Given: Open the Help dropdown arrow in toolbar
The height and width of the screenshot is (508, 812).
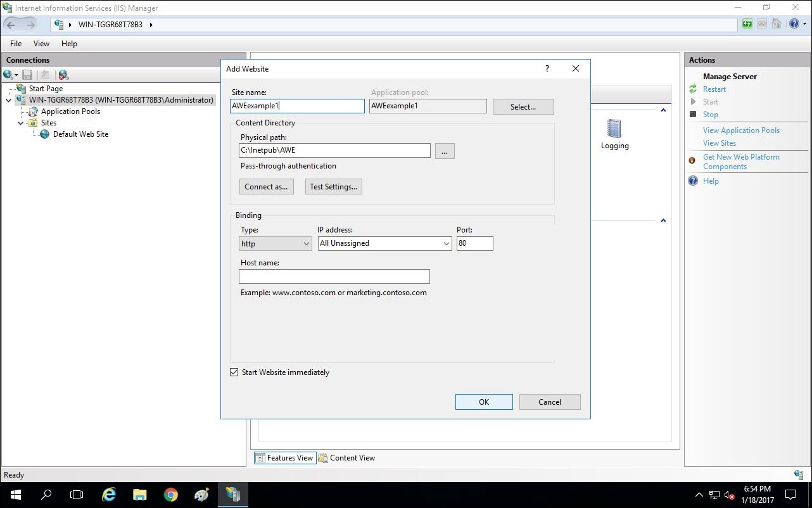Looking at the screenshot, I should [803, 25].
